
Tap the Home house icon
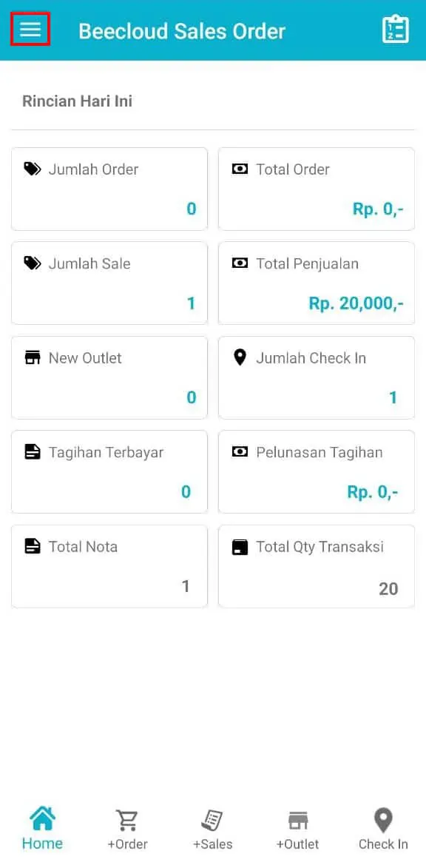point(43,818)
